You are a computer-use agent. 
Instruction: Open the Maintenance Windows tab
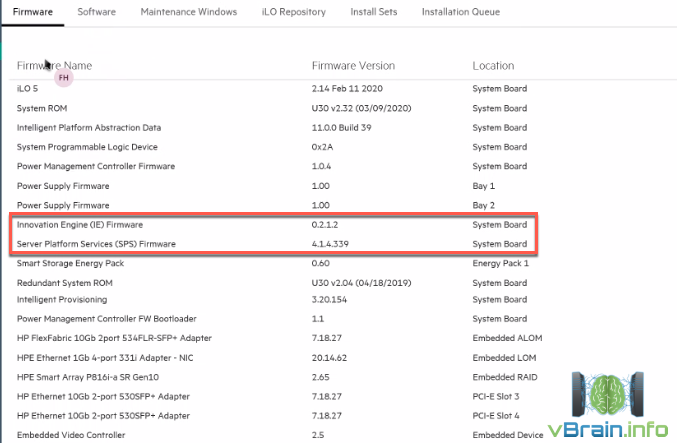pos(189,12)
